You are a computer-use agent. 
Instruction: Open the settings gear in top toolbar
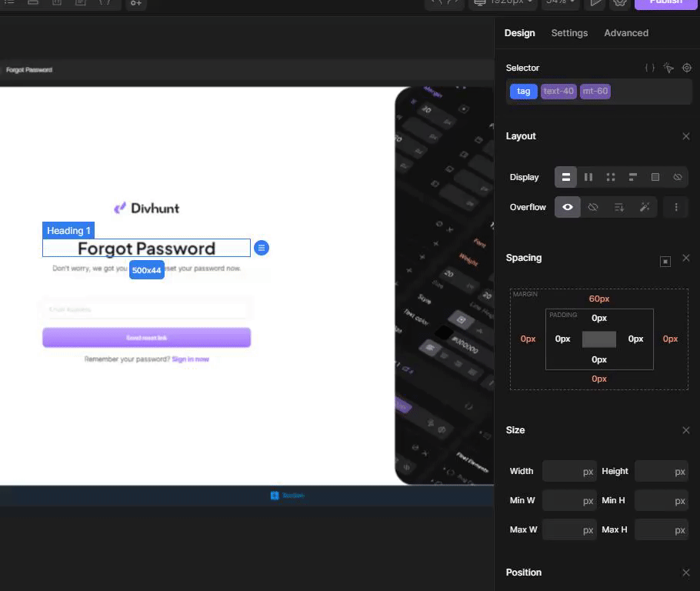619,2
